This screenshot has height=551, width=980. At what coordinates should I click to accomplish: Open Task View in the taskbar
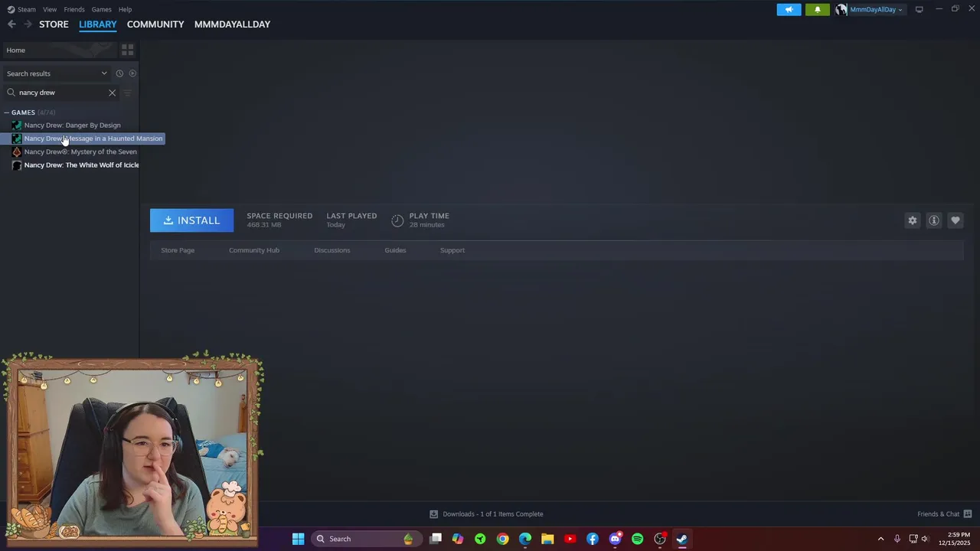pyautogui.click(x=436, y=539)
